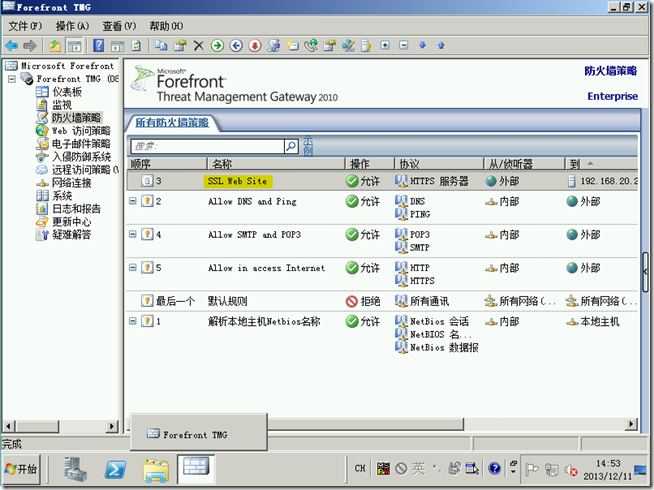Sort by the 操作 column header
Viewport: 654px width, 490px height.
[x=370, y=164]
